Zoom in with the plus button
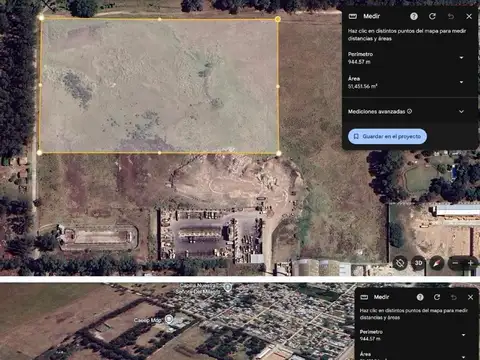This screenshot has height=360, width=480. click(470, 263)
